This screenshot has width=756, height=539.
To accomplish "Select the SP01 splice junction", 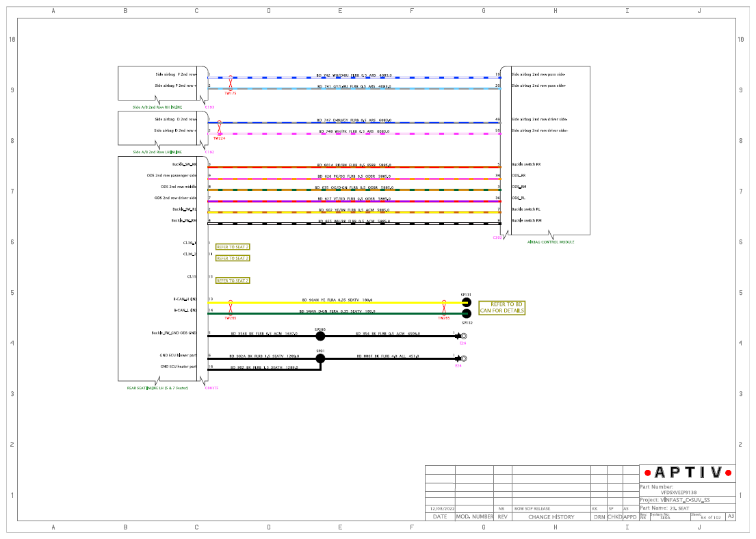I will (320, 358).
